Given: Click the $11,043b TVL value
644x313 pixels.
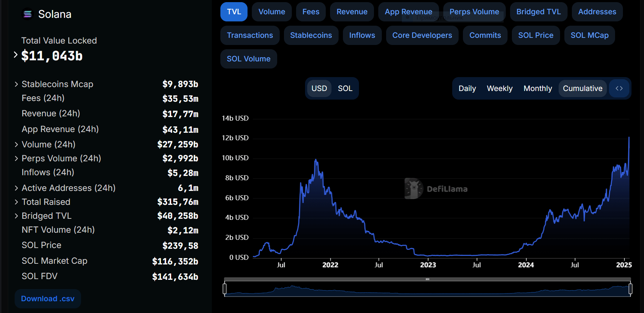Looking at the screenshot, I should pyautogui.click(x=52, y=56).
